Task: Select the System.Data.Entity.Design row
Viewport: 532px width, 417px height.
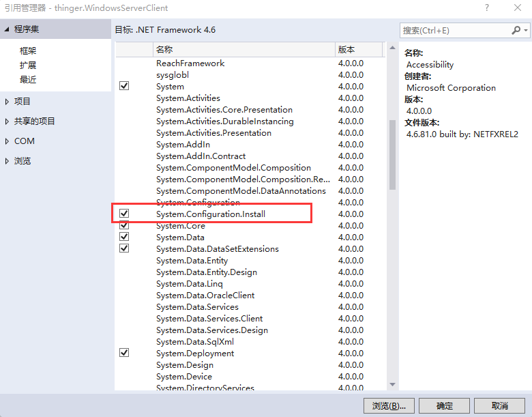Action: tap(250, 272)
